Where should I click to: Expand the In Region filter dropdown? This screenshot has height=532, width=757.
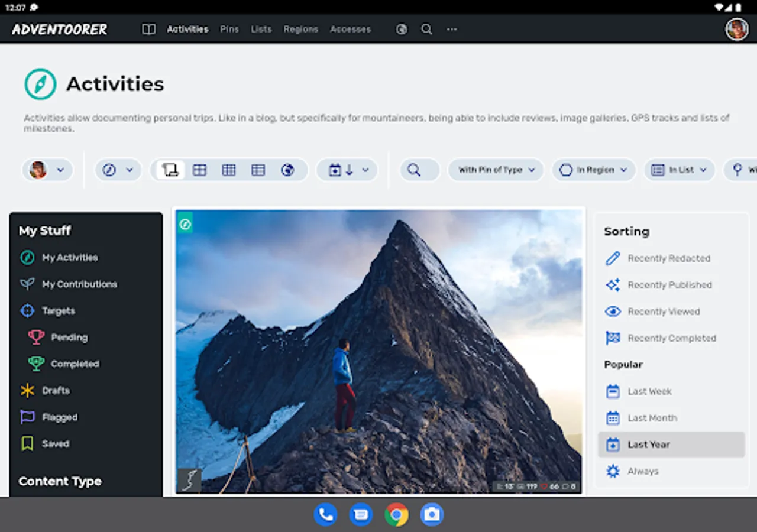point(593,170)
